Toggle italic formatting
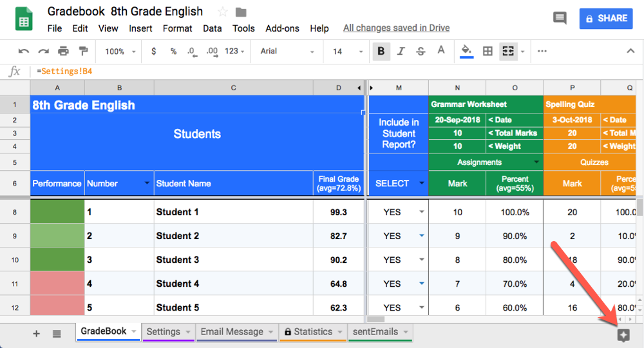This screenshot has width=644, height=348. pyautogui.click(x=401, y=52)
